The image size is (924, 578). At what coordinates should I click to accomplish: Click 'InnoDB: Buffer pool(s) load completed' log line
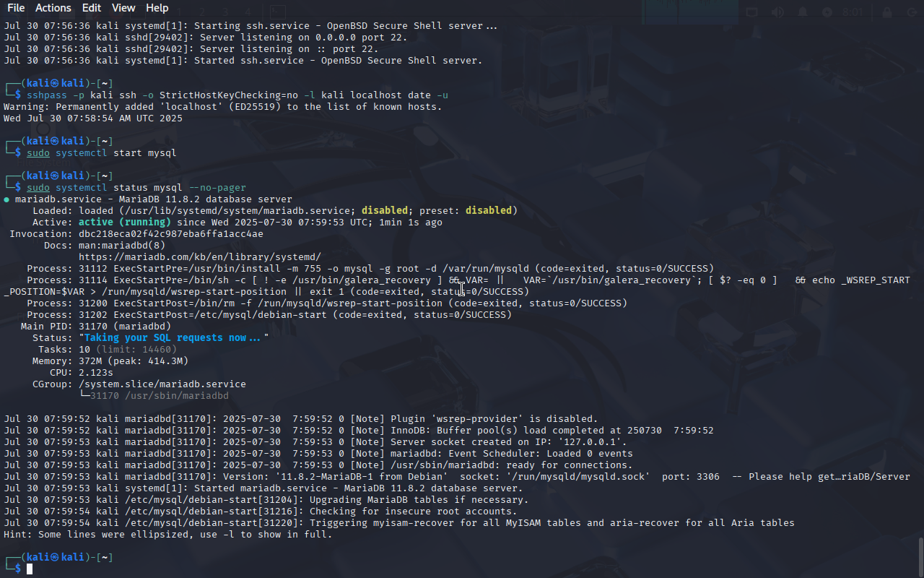[x=359, y=431]
